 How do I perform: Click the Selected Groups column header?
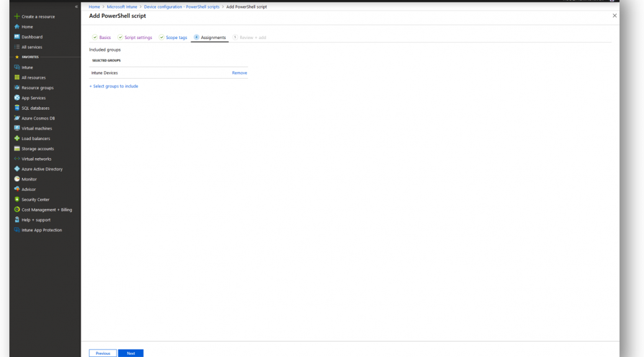pos(106,60)
